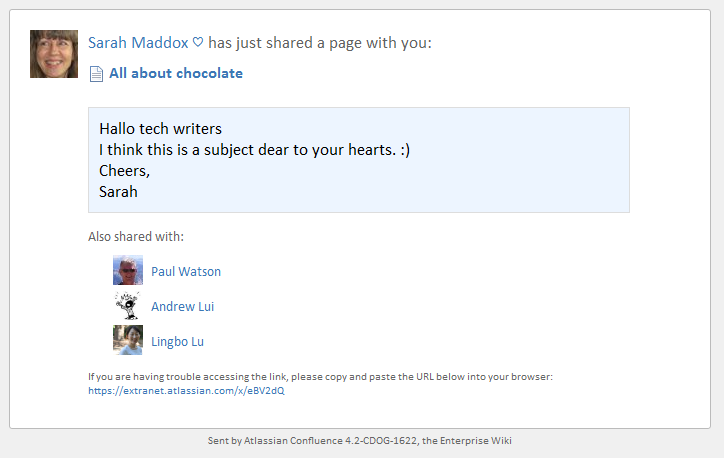Click the 'Sent by Atlassian Confluence' footer text

point(360,440)
